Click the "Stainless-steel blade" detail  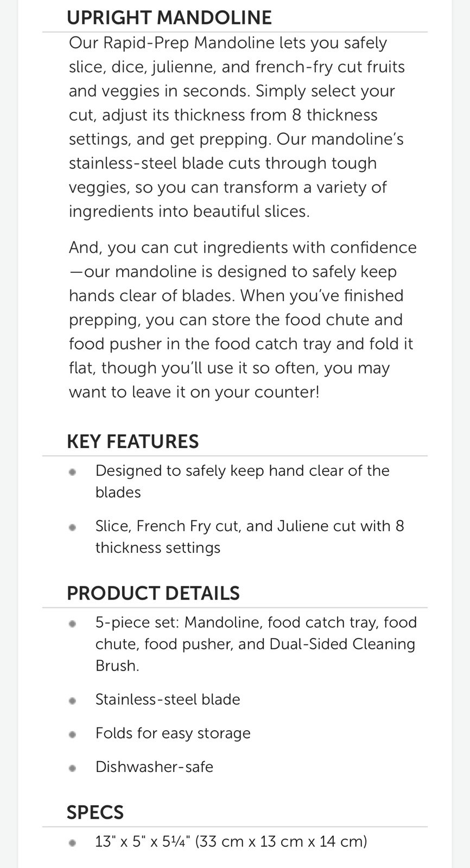pos(168,699)
